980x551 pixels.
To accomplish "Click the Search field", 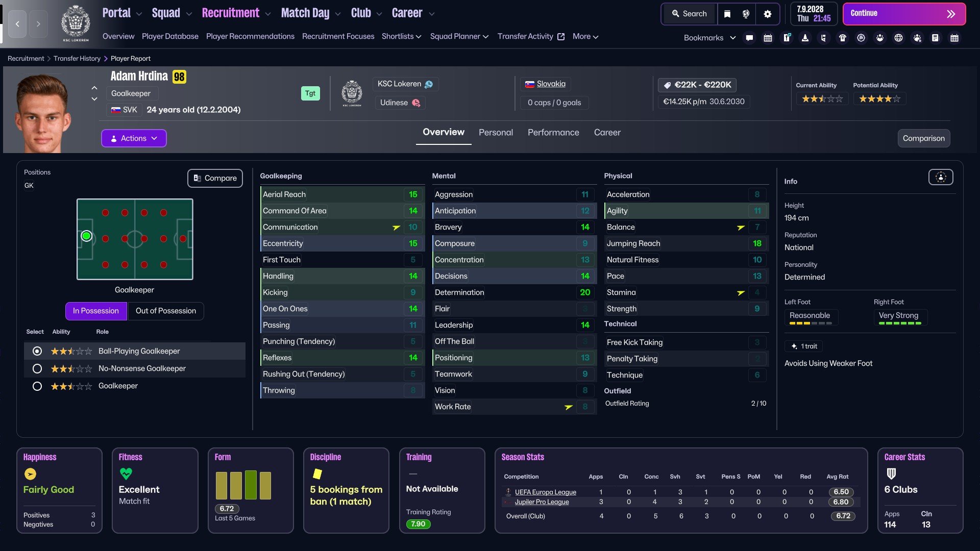I will click(x=690, y=14).
